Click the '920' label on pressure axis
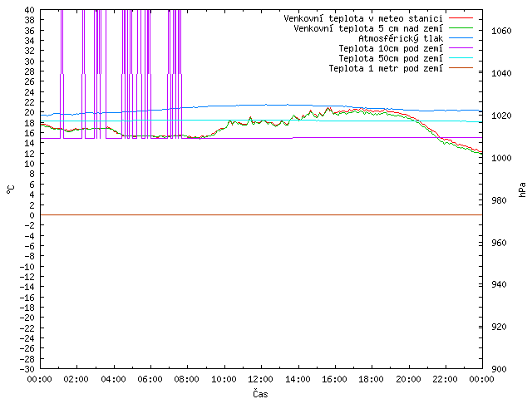Screen dimensions: 532x399 coord(499,327)
